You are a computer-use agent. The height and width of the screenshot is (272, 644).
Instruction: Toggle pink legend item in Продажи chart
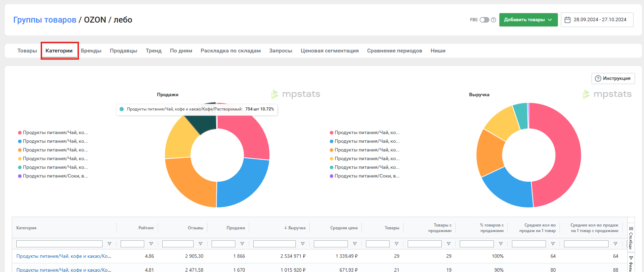tap(53, 133)
